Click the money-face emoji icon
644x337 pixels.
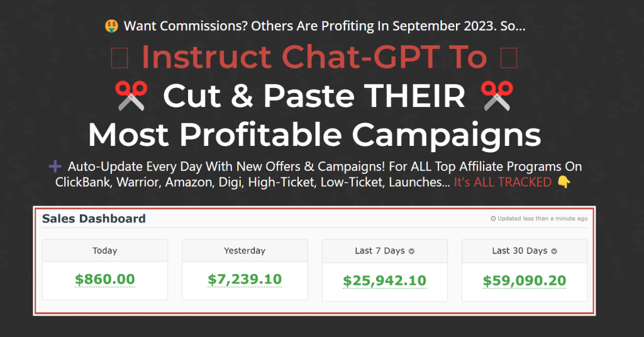tap(111, 26)
